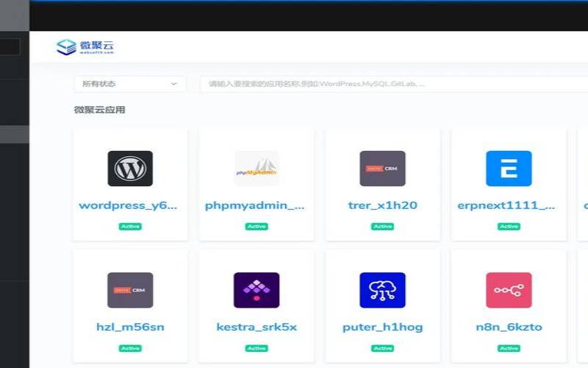Click Active badge under phpmyadmin_...
This screenshot has height=368, width=588.
coord(257,227)
